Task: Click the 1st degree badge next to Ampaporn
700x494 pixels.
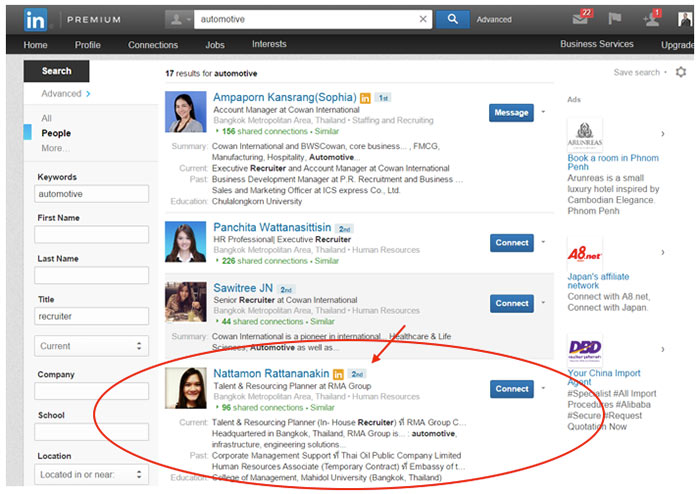Action: click(383, 98)
